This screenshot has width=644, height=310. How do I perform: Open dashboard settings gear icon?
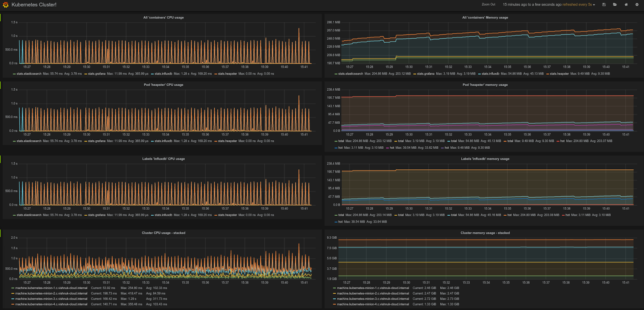coord(637,5)
